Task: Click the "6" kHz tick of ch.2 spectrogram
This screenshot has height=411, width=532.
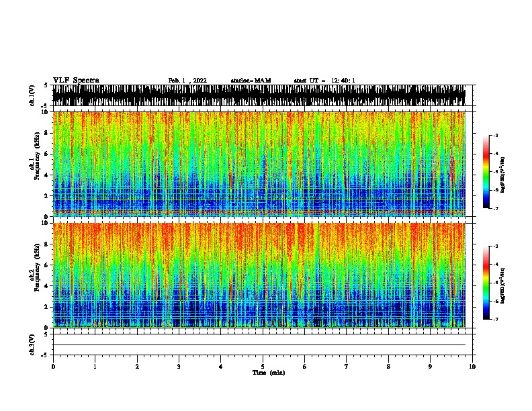Action: [46, 265]
